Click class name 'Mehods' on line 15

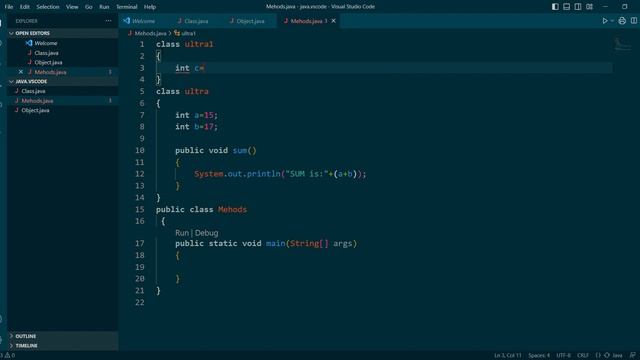point(232,209)
